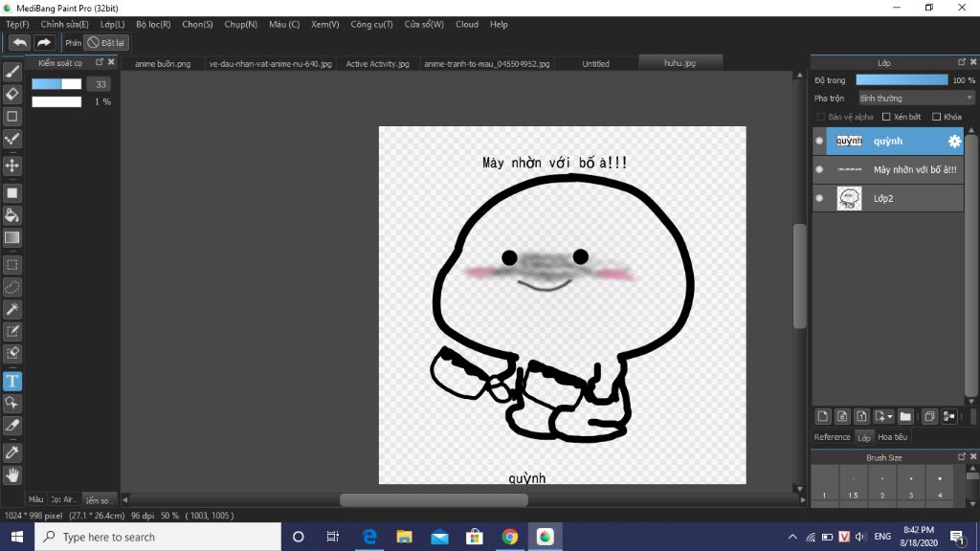Screen dimensions: 980x551
Task: Open the Công cụ(T) menu
Action: 371,24
